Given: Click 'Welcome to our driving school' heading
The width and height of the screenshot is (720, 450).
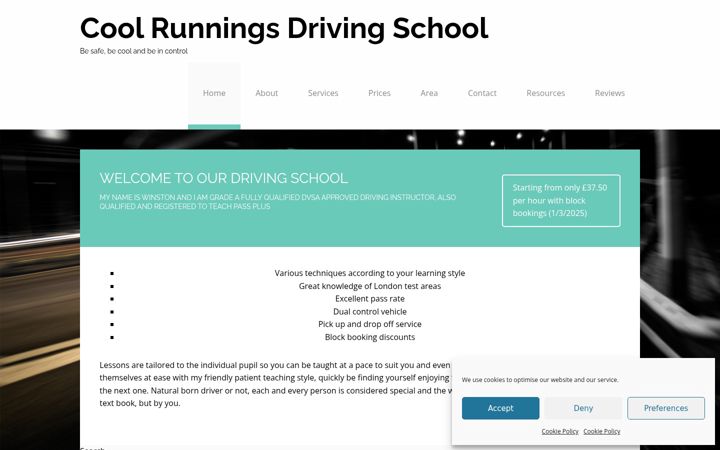Looking at the screenshot, I should [224, 178].
